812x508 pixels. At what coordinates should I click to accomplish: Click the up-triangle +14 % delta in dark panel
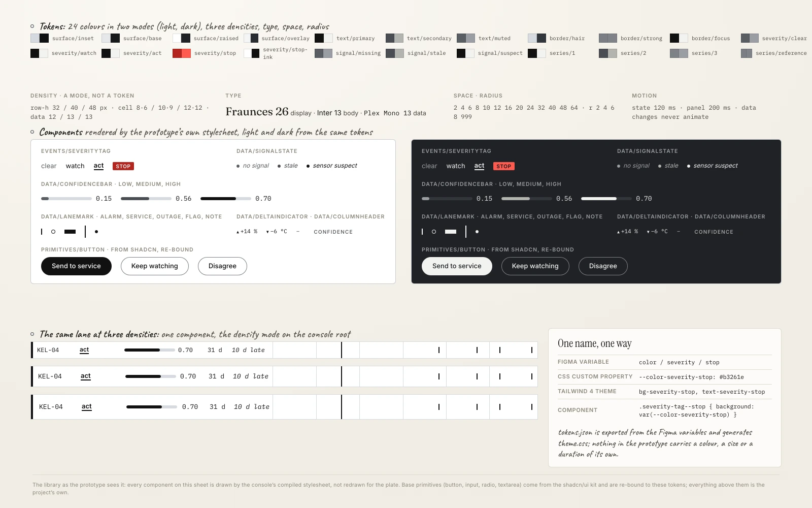click(x=627, y=232)
